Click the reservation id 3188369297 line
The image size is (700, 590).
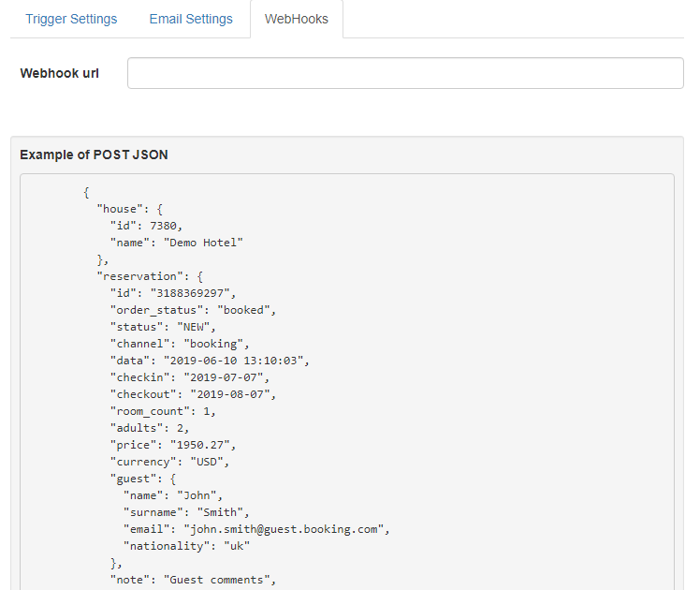[173, 293]
